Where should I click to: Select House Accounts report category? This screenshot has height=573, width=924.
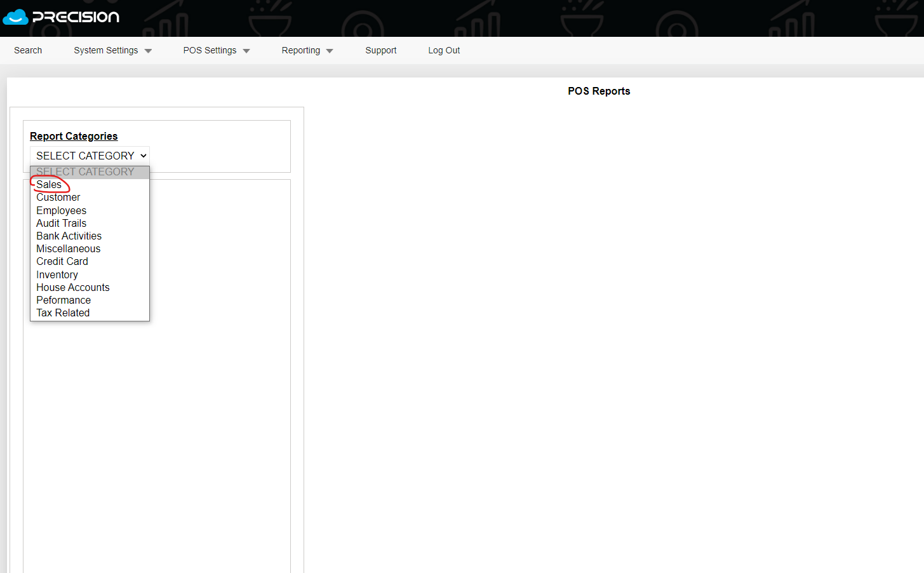[90, 287]
